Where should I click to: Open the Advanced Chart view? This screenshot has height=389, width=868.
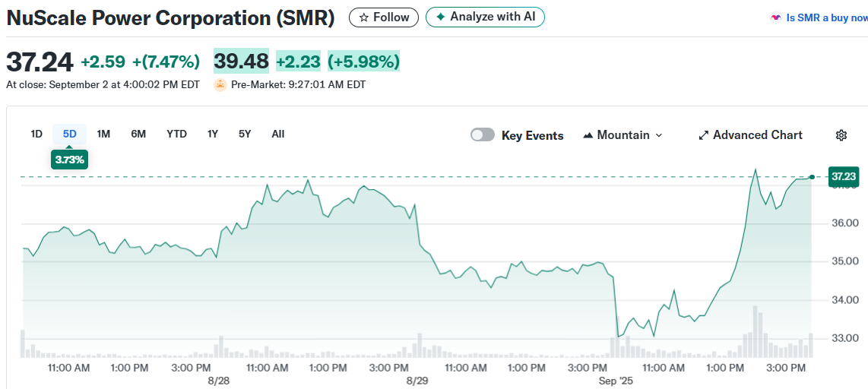point(750,135)
